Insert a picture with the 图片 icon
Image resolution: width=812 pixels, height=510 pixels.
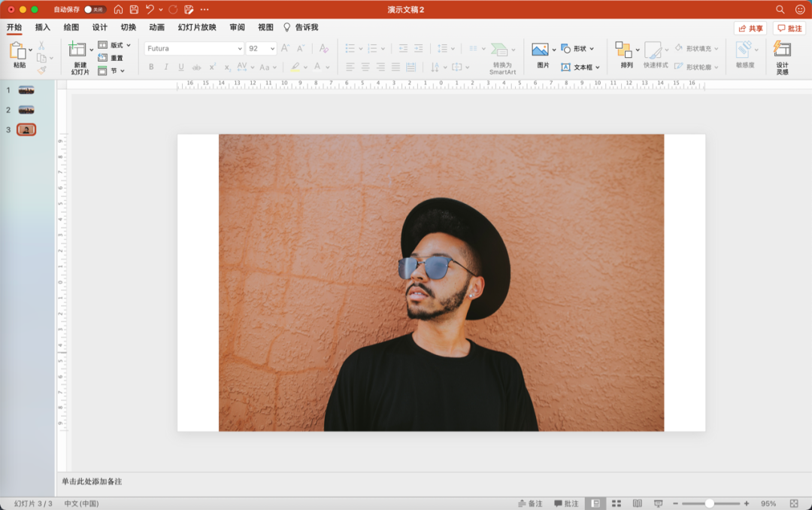pos(540,49)
